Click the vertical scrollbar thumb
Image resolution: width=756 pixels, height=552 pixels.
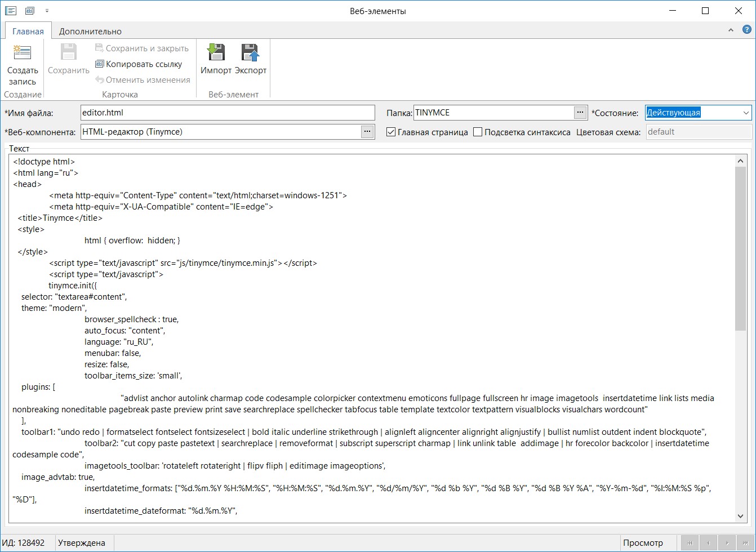pos(740,248)
